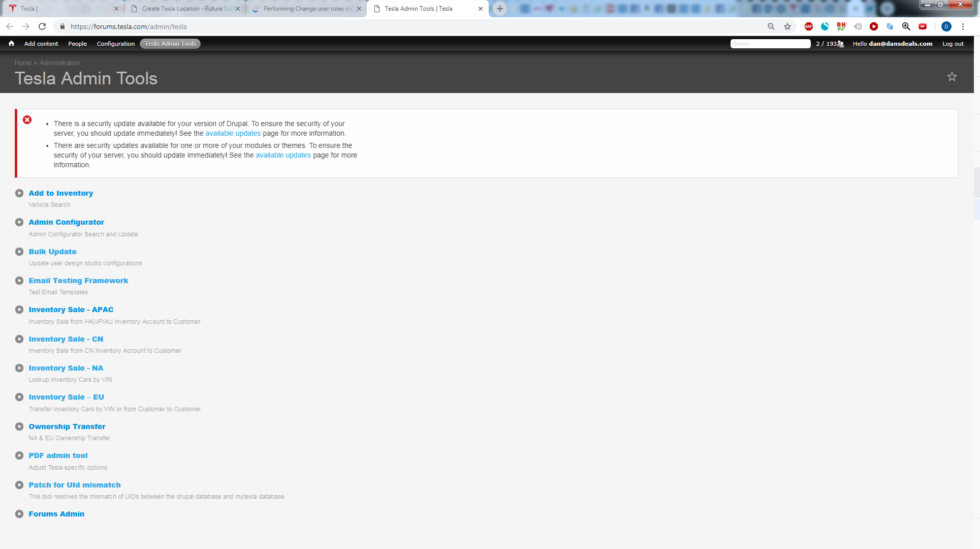The width and height of the screenshot is (980, 549).
Task: Open Inventory Sale - CN
Action: (66, 339)
